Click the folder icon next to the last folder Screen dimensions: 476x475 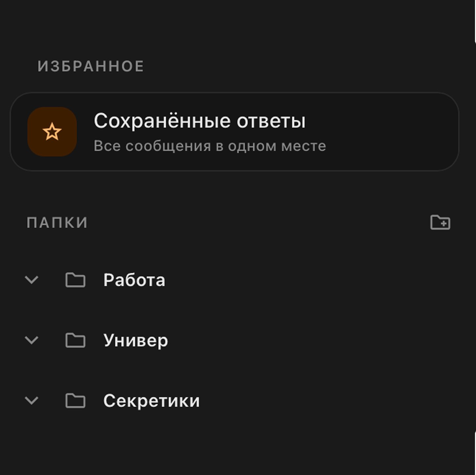[75, 401]
